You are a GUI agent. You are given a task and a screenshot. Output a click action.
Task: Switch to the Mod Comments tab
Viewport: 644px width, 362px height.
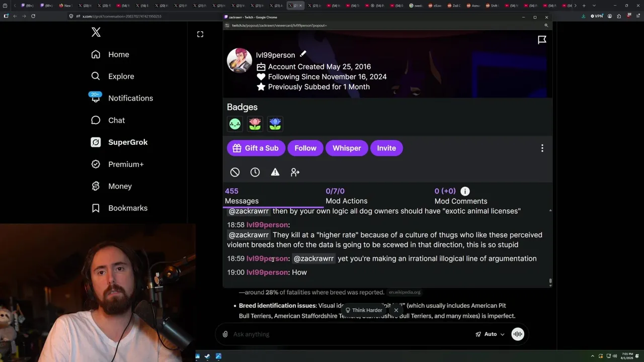pyautogui.click(x=461, y=196)
